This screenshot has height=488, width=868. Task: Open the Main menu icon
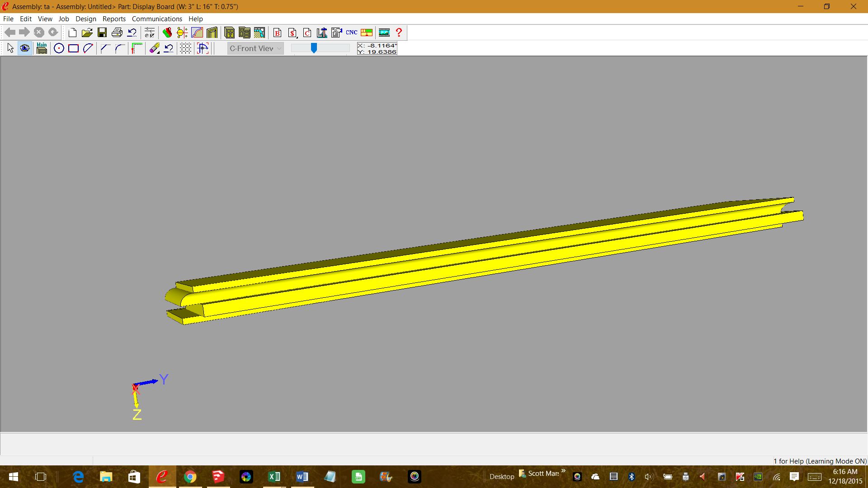pos(42,48)
